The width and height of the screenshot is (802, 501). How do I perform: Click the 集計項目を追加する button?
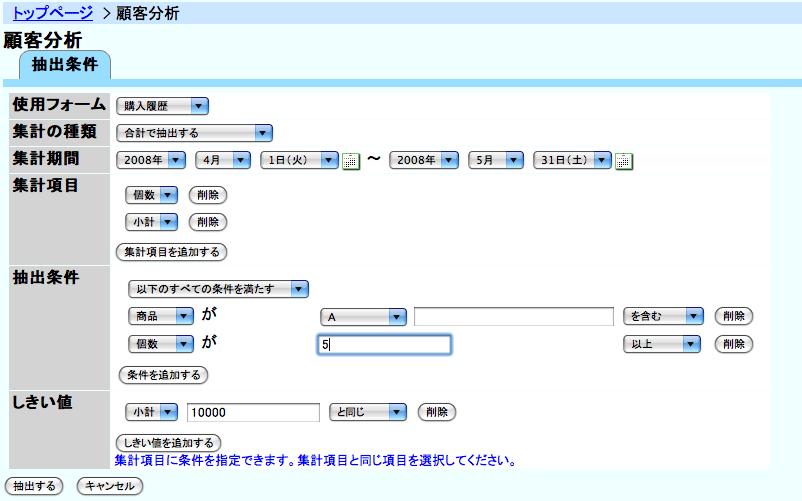click(172, 251)
